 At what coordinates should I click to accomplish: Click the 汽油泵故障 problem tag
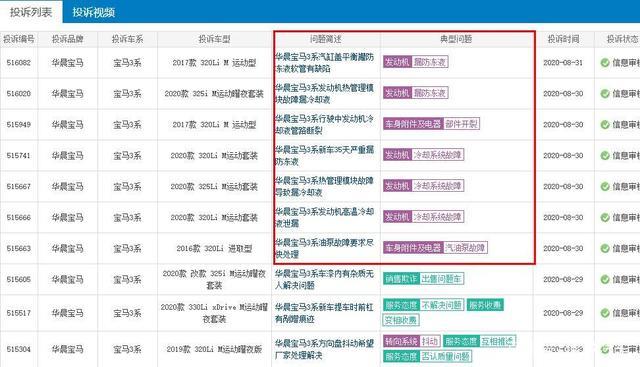[465, 247]
